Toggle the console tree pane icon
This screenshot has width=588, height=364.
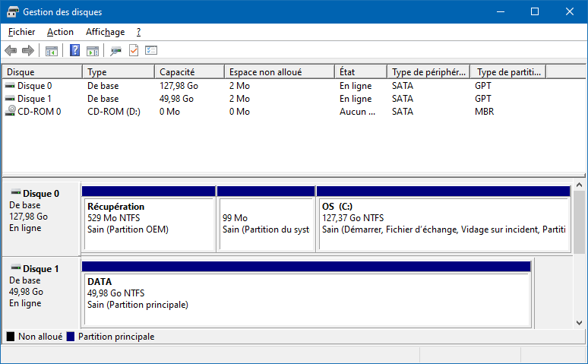tap(52, 51)
